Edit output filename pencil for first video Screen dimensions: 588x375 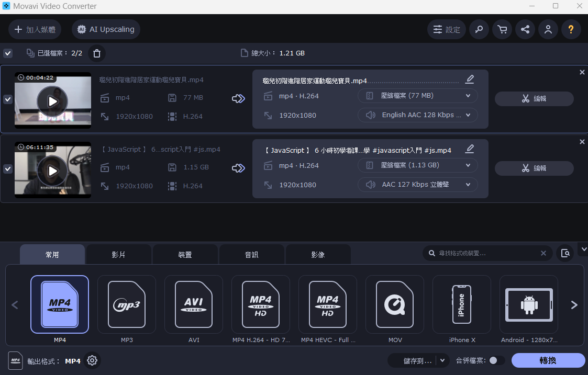click(x=470, y=79)
